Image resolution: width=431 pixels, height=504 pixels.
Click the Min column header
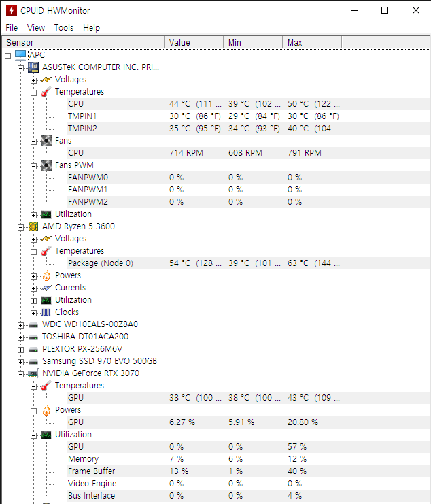coord(253,42)
